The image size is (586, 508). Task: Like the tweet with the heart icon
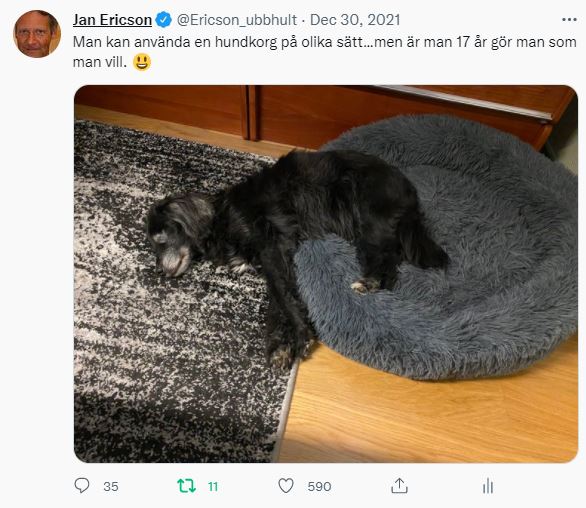point(286,486)
